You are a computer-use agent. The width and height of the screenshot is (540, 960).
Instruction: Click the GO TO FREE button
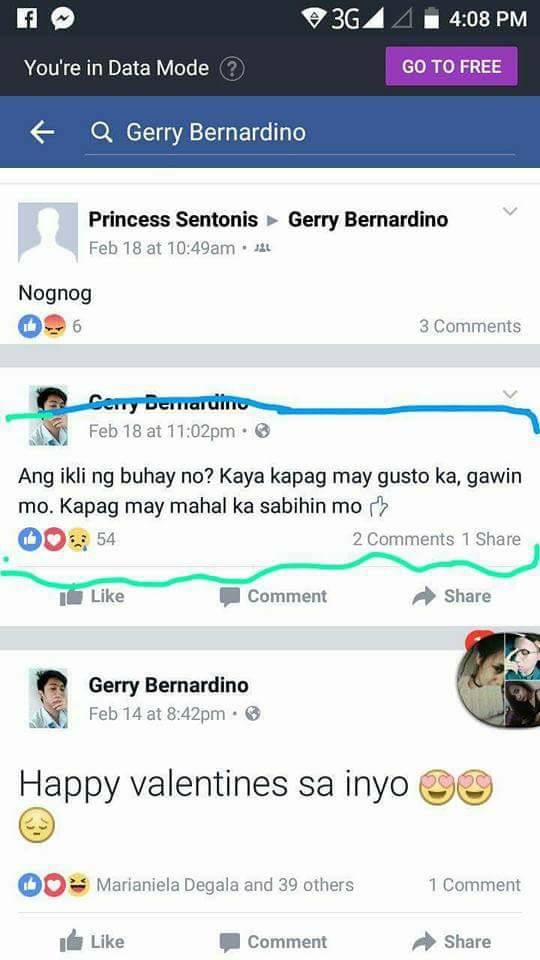click(451, 66)
